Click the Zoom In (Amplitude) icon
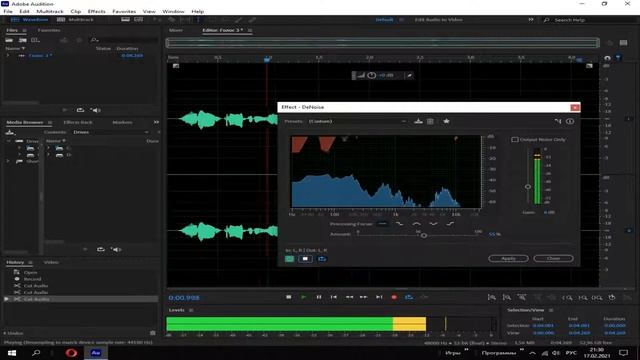 click(492, 298)
